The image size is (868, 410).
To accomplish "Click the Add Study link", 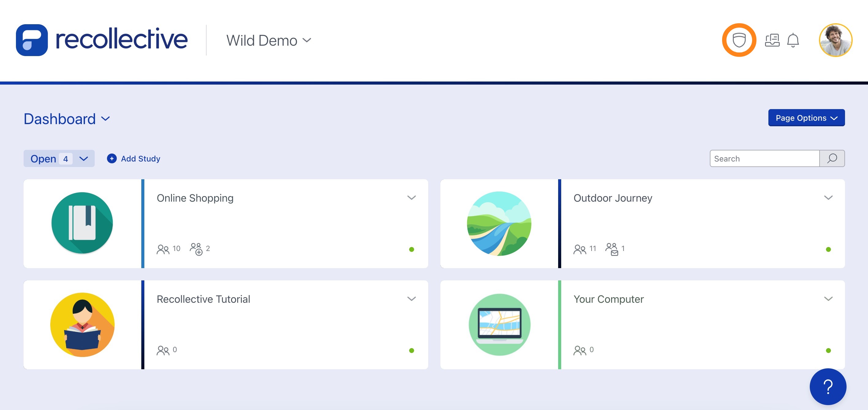I will click(134, 158).
